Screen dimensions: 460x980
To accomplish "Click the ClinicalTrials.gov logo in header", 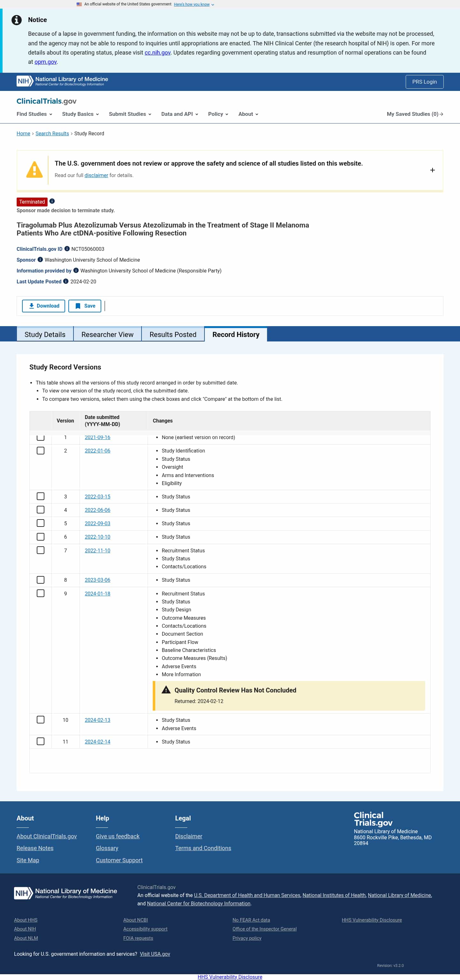I will [x=46, y=101].
